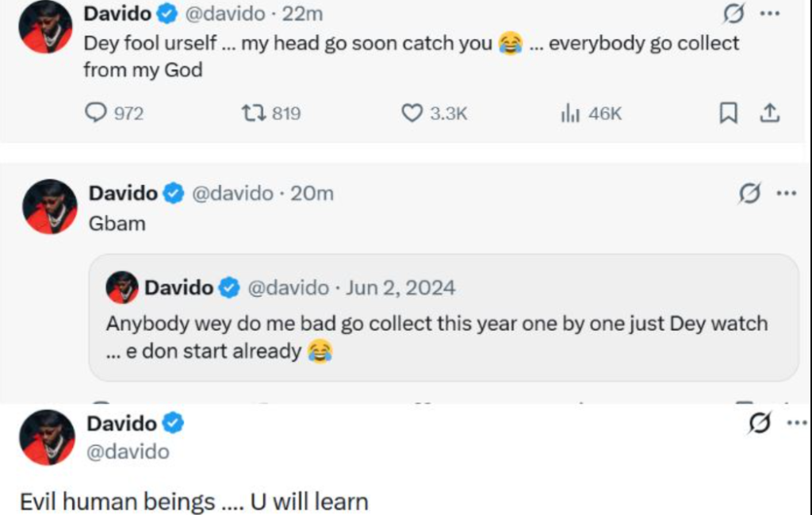Viewport: 812px width, 515px height.
Task: Click Grok icon on 'Evil human beings' tweet
Action: [x=759, y=425]
